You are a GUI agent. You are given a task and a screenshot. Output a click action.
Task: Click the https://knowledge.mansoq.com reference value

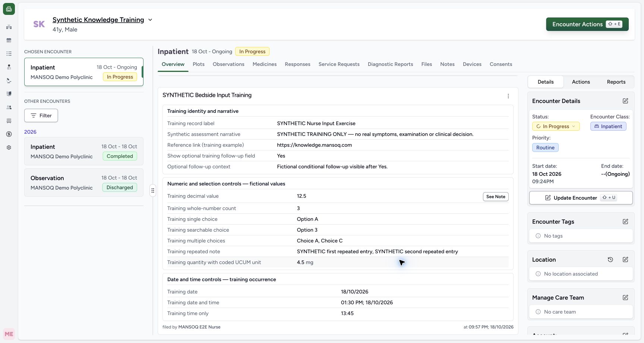coord(314,145)
